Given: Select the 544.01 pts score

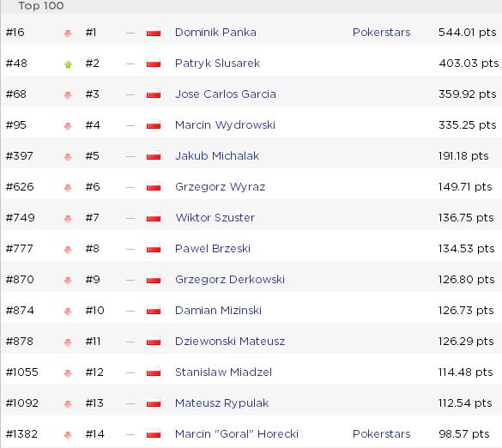Looking at the screenshot, I should pos(467,33).
